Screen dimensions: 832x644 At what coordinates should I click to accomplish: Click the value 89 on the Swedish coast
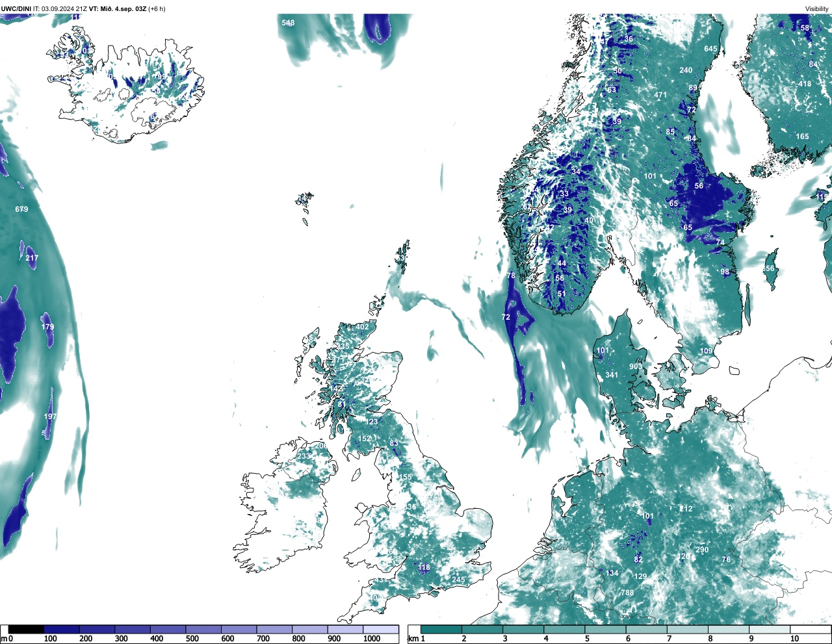tap(693, 88)
